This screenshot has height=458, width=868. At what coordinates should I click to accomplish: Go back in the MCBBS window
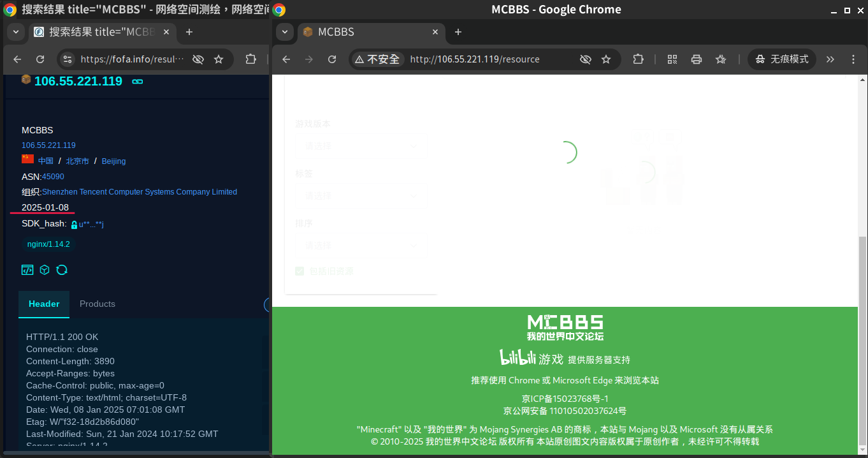click(x=286, y=59)
